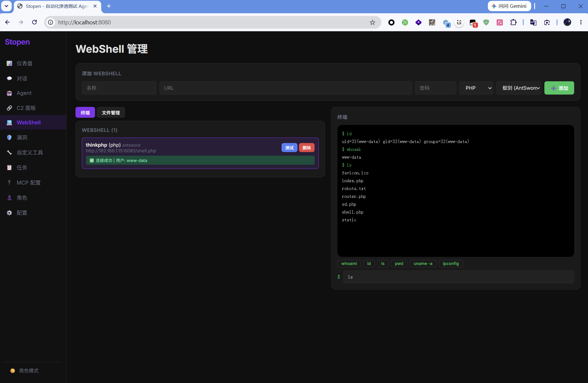This screenshot has height=383, width=588.
Task: Click the green 添加 button
Action: (559, 88)
